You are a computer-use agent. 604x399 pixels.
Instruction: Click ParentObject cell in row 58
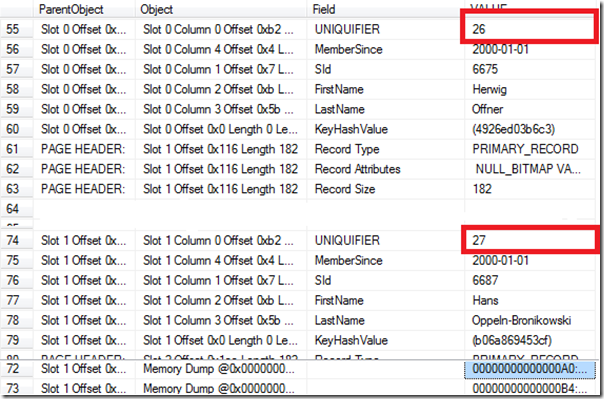click(83, 89)
